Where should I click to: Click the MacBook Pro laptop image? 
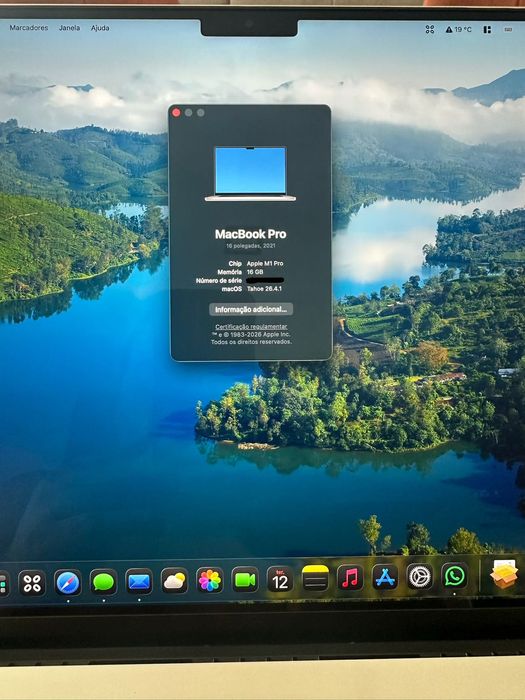pos(250,174)
